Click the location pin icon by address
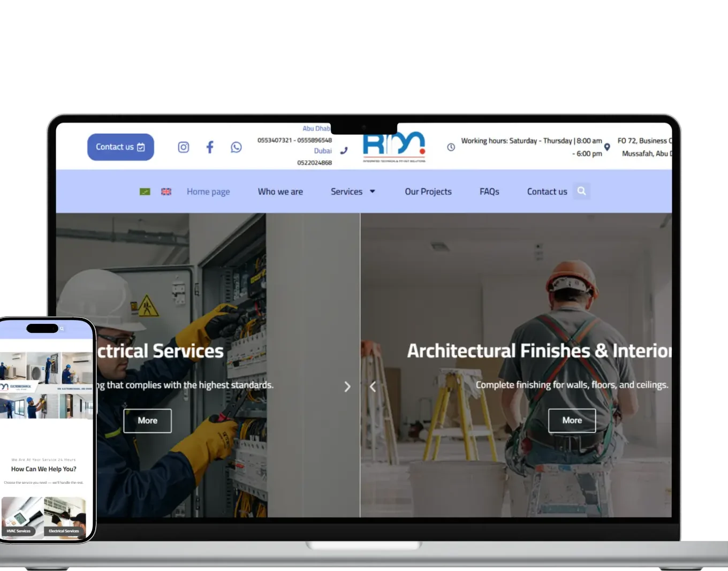The width and height of the screenshot is (728, 571). point(607,147)
